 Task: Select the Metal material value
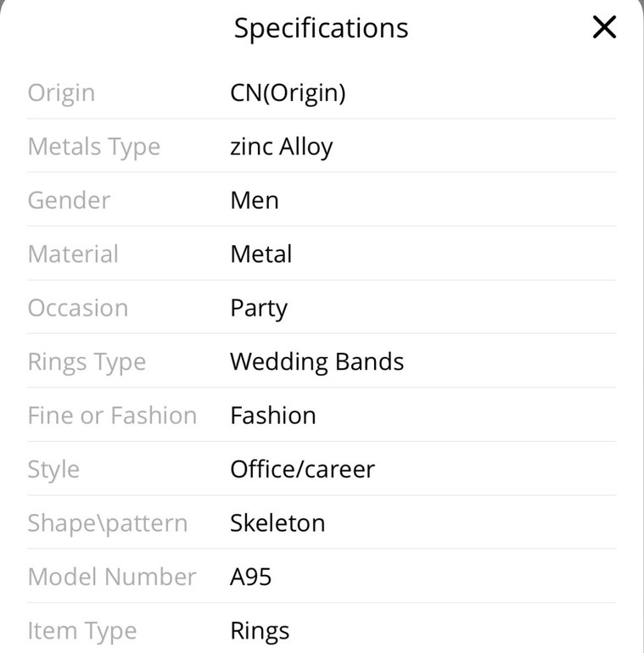tap(261, 254)
